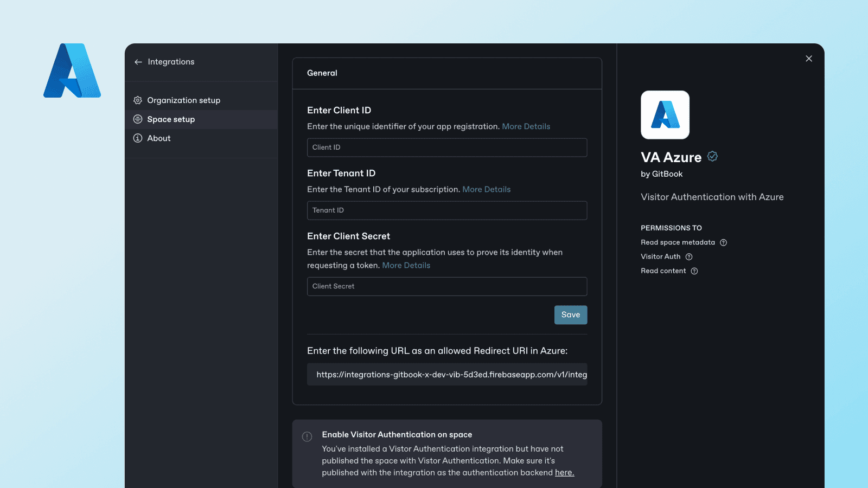Click the verified badge next to VA Azure
This screenshot has height=488, width=868.
(713, 156)
